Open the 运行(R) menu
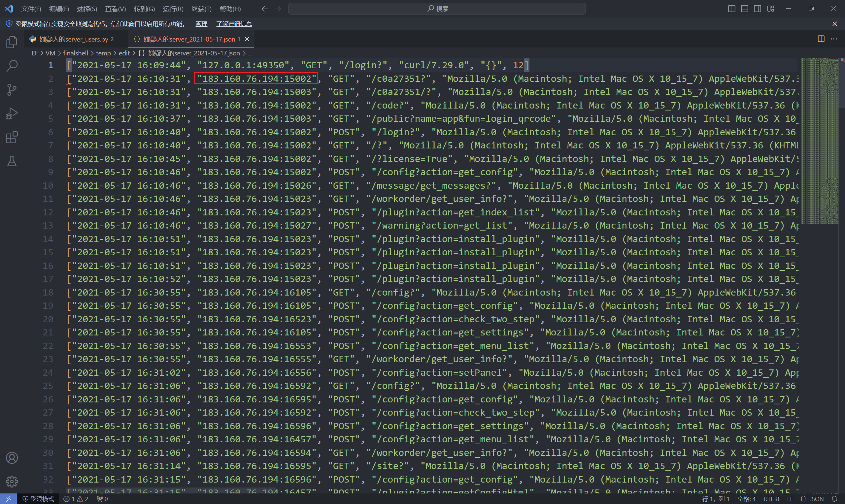This screenshot has height=504, width=845. [x=173, y=9]
